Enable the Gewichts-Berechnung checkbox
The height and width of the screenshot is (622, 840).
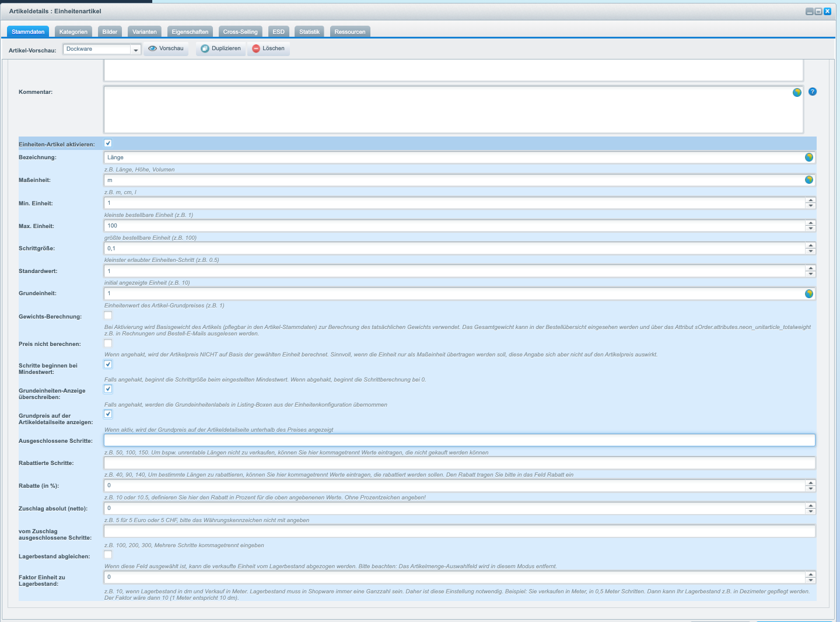tap(108, 316)
